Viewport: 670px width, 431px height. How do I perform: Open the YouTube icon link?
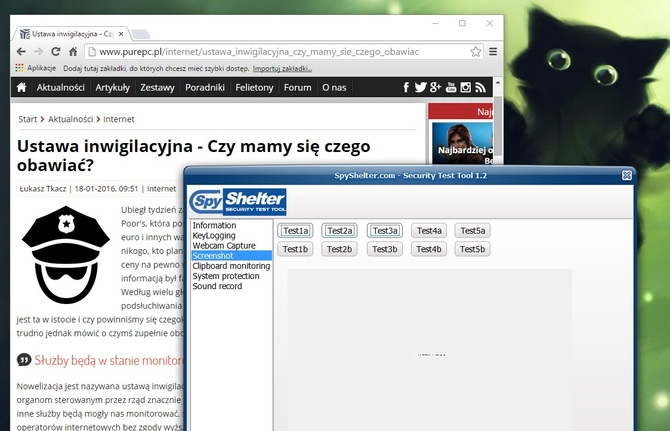tap(450, 88)
